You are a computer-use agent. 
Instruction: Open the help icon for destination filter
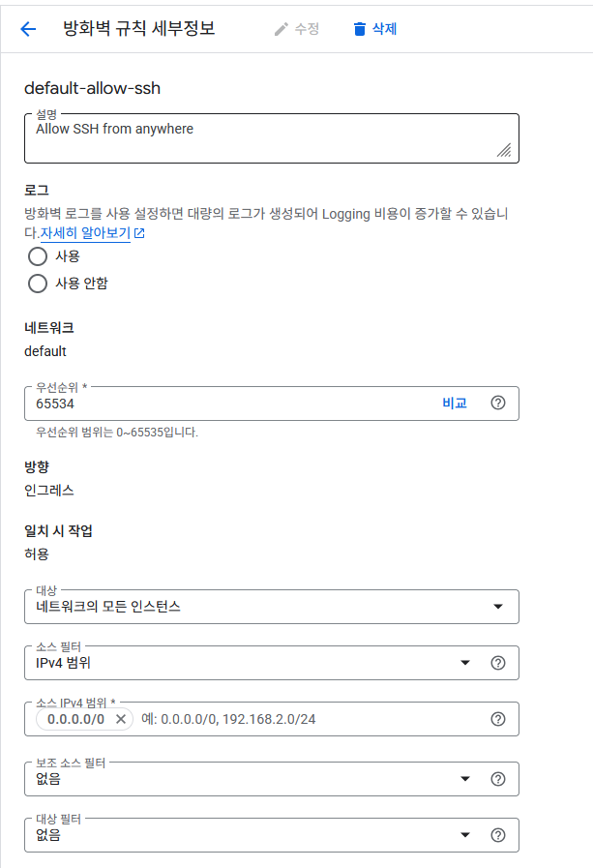(x=498, y=835)
